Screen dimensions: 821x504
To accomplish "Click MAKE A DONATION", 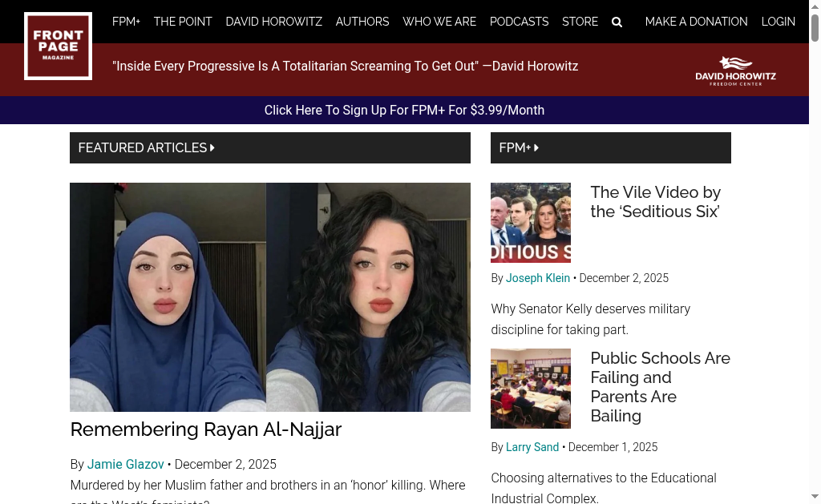I will coord(696,22).
